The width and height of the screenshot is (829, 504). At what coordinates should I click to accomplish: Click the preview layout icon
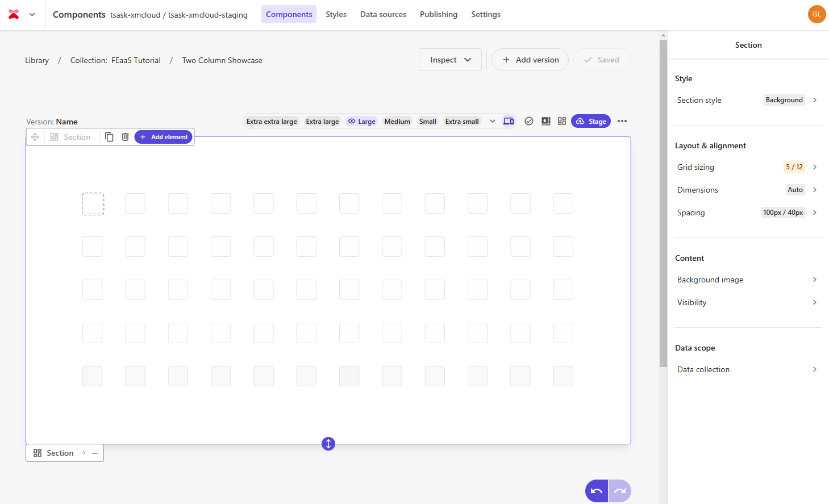(546, 121)
